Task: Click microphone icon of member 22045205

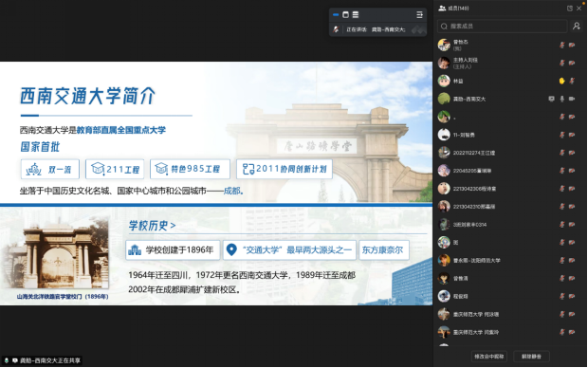Action: tap(561, 171)
